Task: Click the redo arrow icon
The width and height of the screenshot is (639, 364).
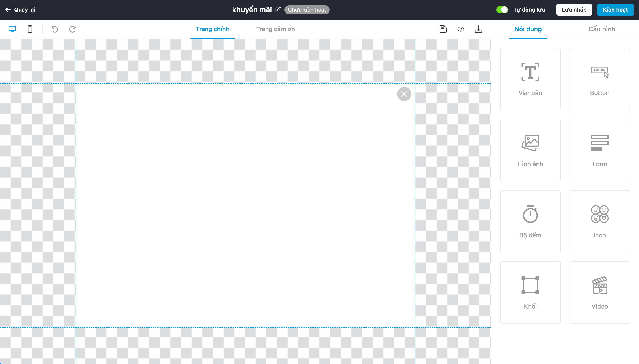Action: [72, 29]
